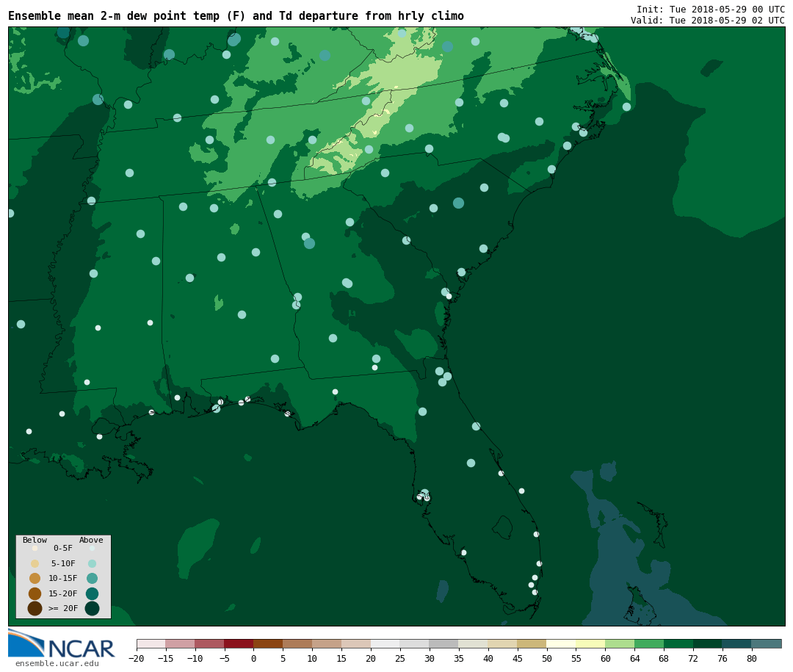Open the ensemble.ucar.edu link

click(57, 664)
